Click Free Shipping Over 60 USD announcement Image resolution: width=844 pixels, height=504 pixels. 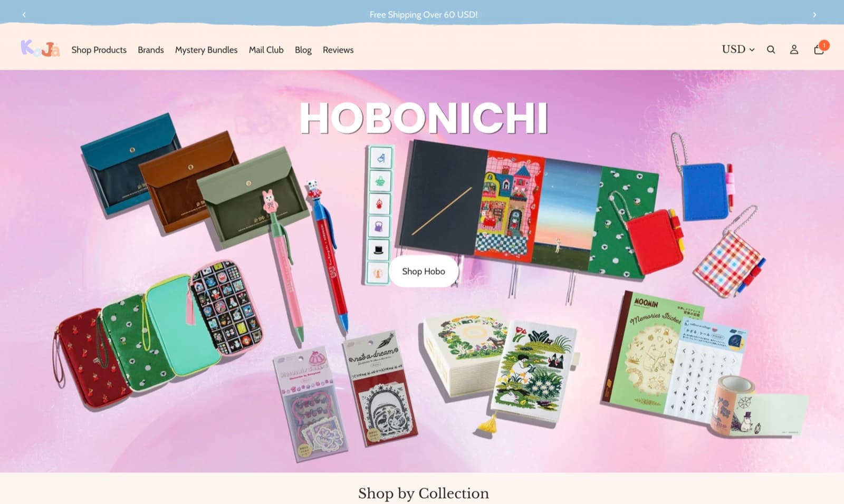pos(424,15)
